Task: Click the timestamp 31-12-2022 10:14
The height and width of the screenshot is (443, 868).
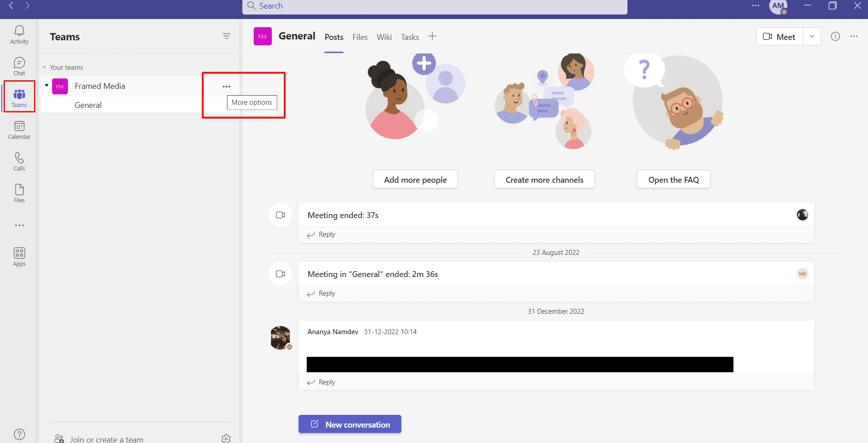Action: coord(390,332)
